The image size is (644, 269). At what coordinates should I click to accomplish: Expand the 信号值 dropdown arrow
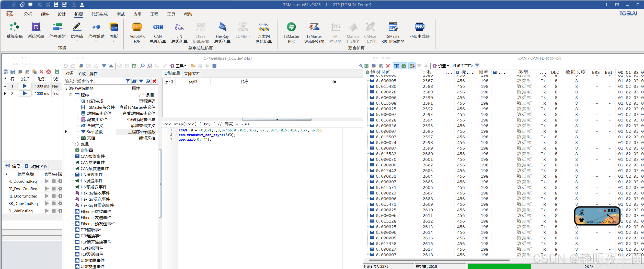[x=77, y=41]
